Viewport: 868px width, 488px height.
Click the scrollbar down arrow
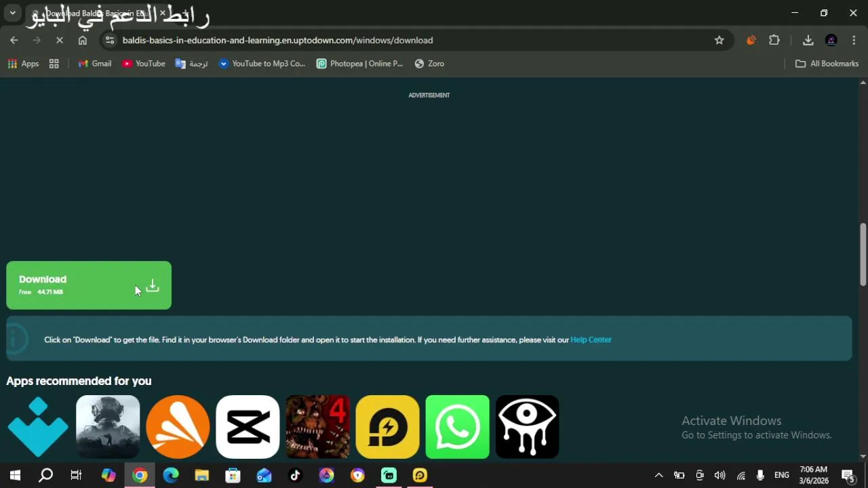tap(863, 457)
